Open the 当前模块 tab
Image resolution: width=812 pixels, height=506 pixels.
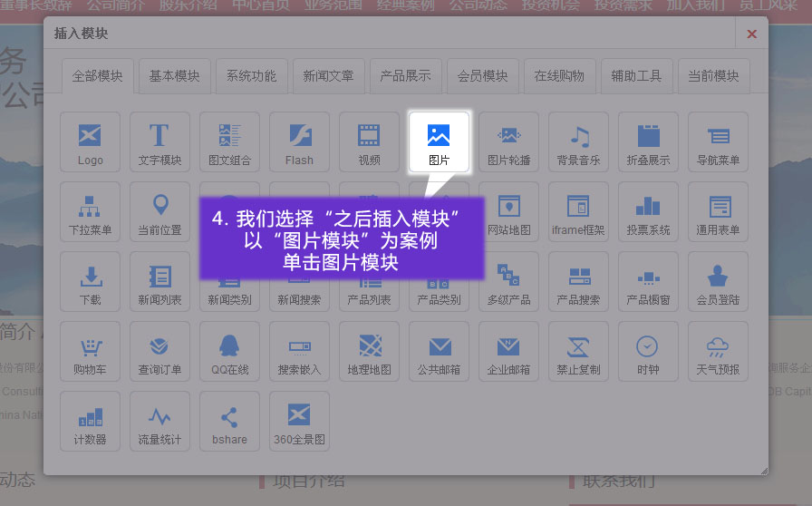tap(713, 76)
